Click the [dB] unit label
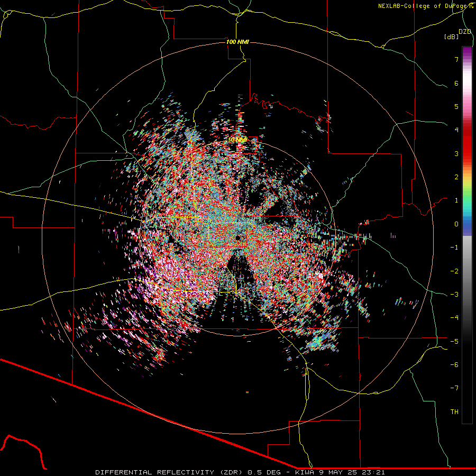 click(451, 36)
